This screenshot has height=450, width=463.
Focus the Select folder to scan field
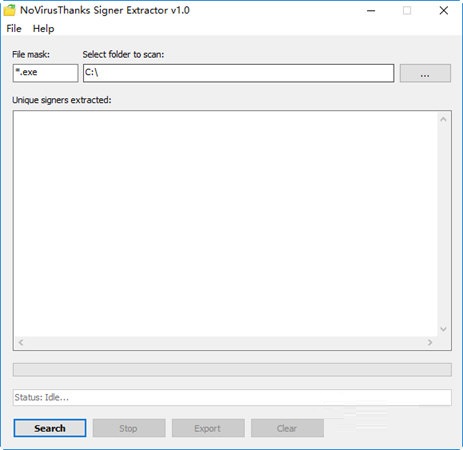tap(238, 73)
